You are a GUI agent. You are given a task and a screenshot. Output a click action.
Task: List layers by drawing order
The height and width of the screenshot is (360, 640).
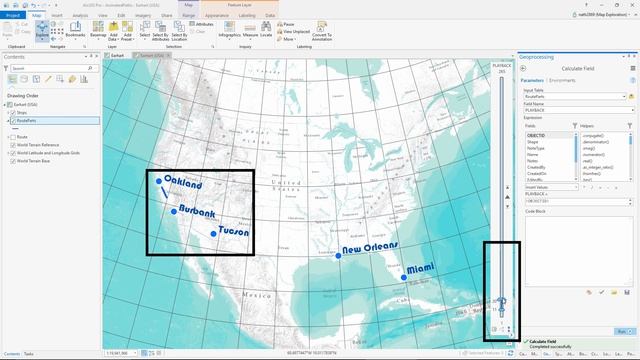(12, 79)
